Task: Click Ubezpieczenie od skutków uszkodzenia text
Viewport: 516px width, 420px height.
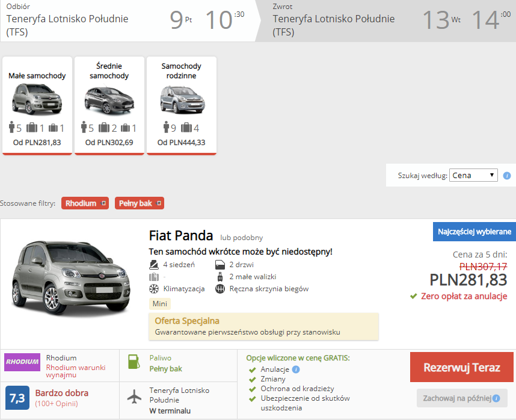Action: click(x=305, y=403)
